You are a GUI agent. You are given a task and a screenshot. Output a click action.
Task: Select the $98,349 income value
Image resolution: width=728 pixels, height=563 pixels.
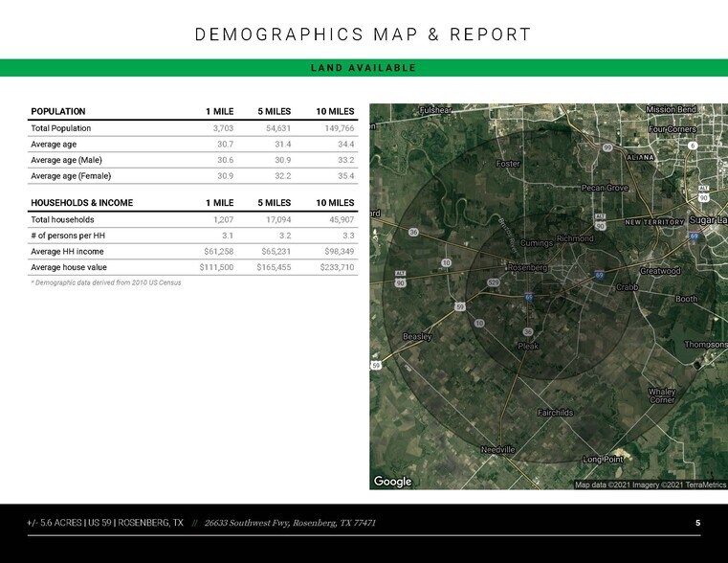point(340,251)
